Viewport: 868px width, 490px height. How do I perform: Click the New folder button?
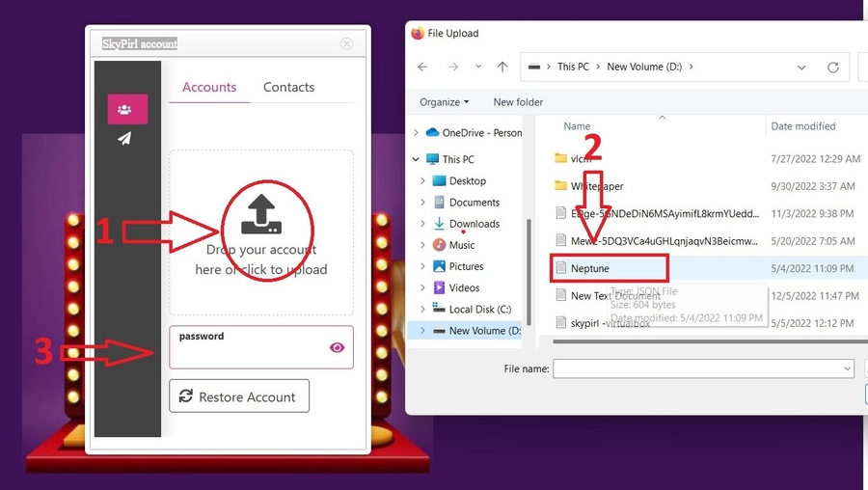518,102
